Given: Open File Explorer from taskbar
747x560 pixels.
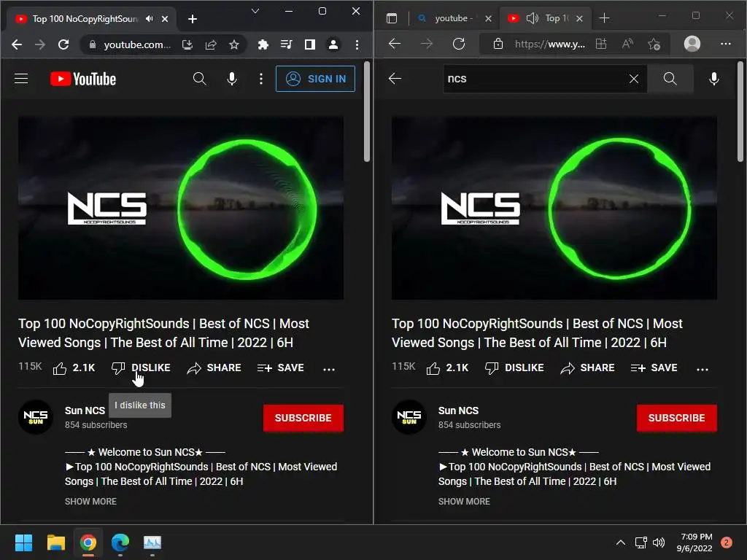Looking at the screenshot, I should pos(55,542).
